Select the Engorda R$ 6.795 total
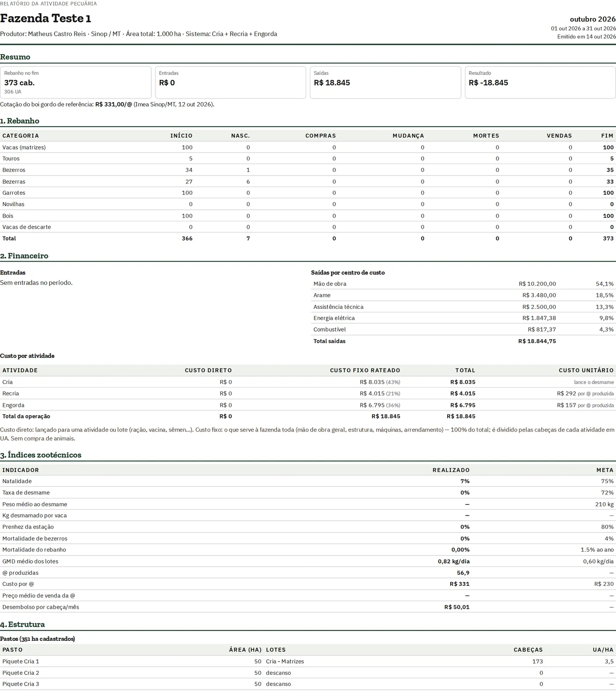 pos(463,405)
